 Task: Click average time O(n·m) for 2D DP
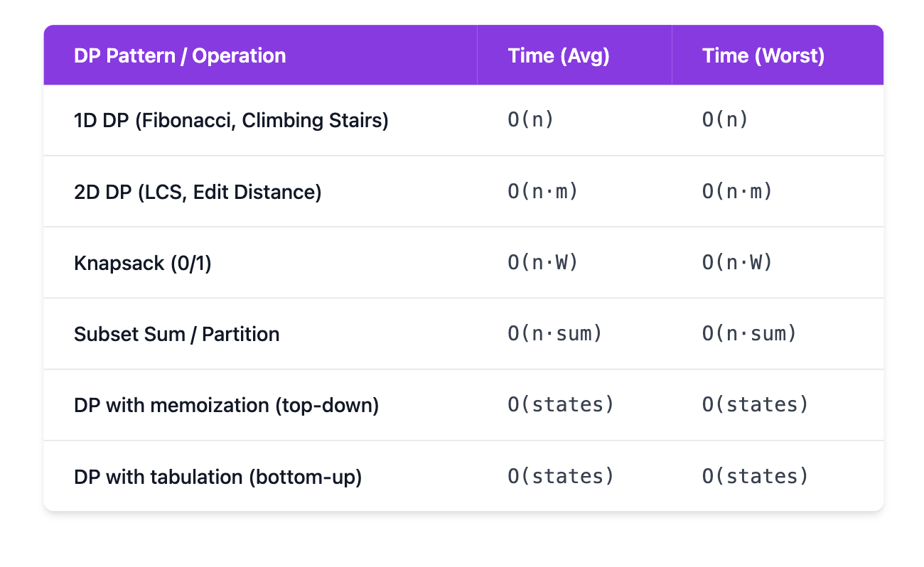point(543,191)
